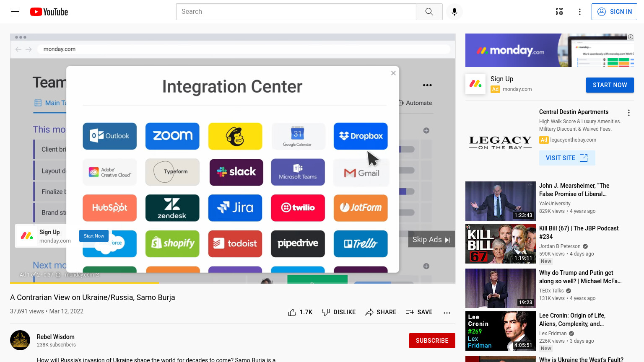Play Kill Bill 67 JBP thumbnail
This screenshot has width=644, height=362.
(x=501, y=244)
